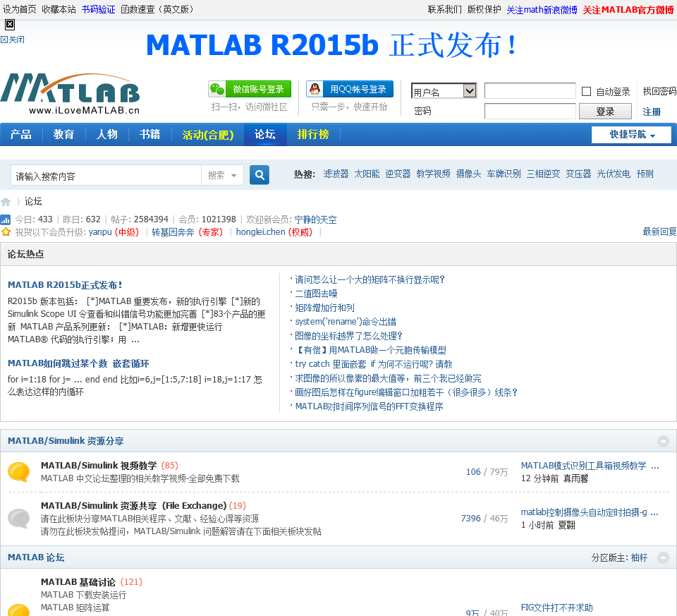This screenshot has width=677, height=616.
Task: Search hot keyword 摄像头
Action: [469, 174]
